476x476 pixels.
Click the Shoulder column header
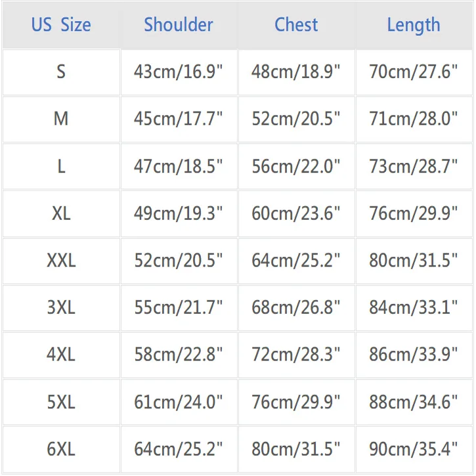tap(179, 25)
